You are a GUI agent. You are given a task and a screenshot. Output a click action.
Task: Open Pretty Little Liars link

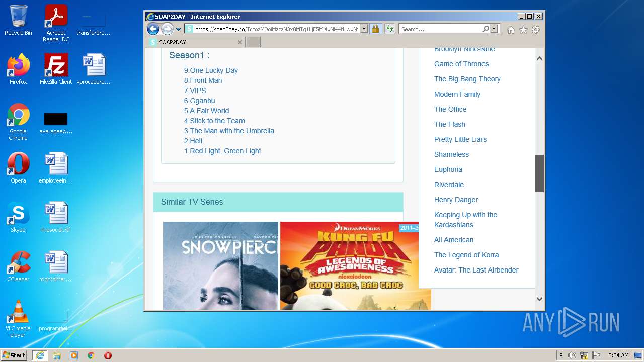[x=460, y=139]
